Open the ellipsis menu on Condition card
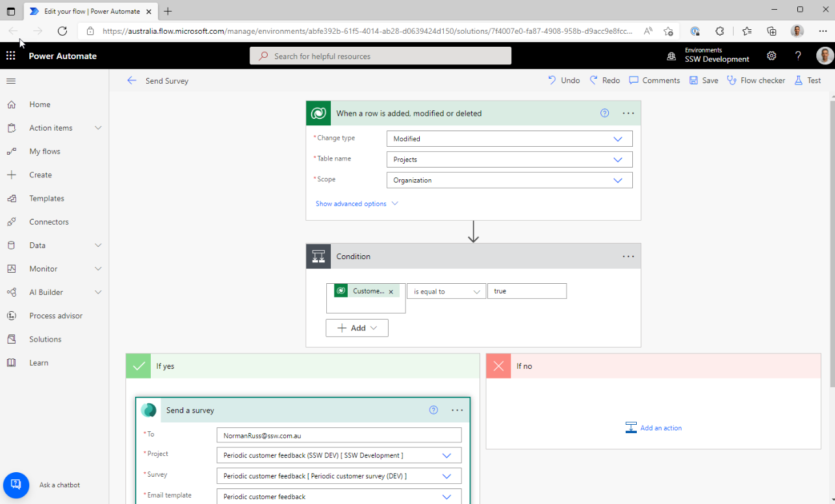 628,257
